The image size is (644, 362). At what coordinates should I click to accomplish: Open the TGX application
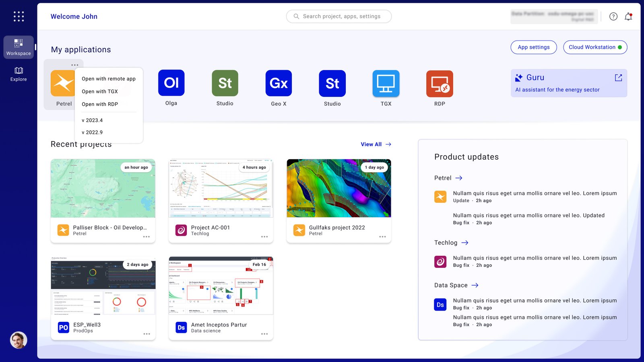pos(386,83)
